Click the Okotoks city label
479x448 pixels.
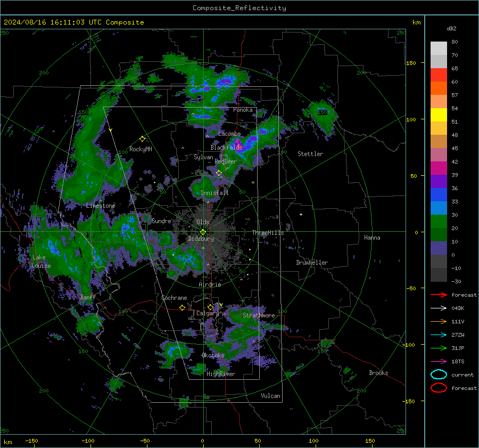[213, 355]
